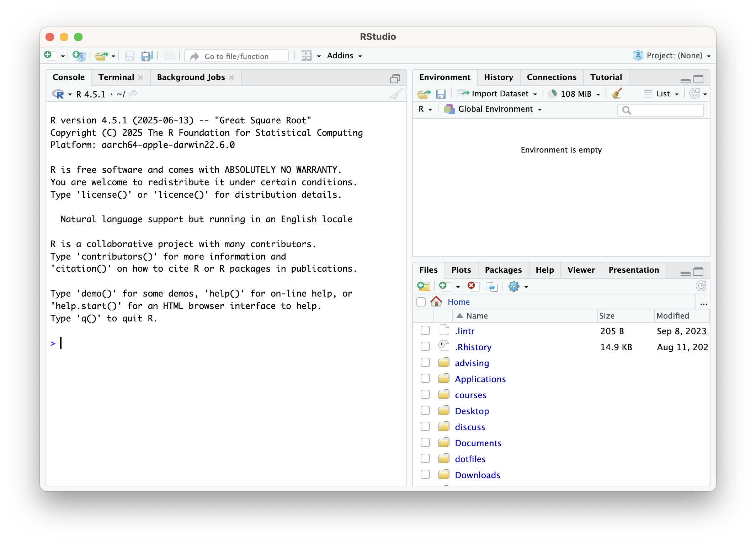Click the Home house icon
The width and height of the screenshot is (756, 544).
click(436, 302)
